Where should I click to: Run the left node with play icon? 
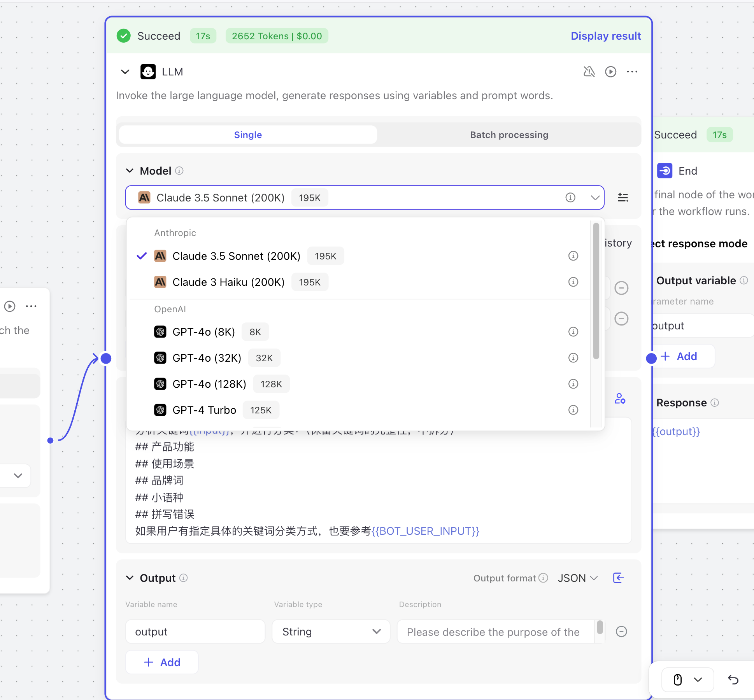(x=10, y=306)
